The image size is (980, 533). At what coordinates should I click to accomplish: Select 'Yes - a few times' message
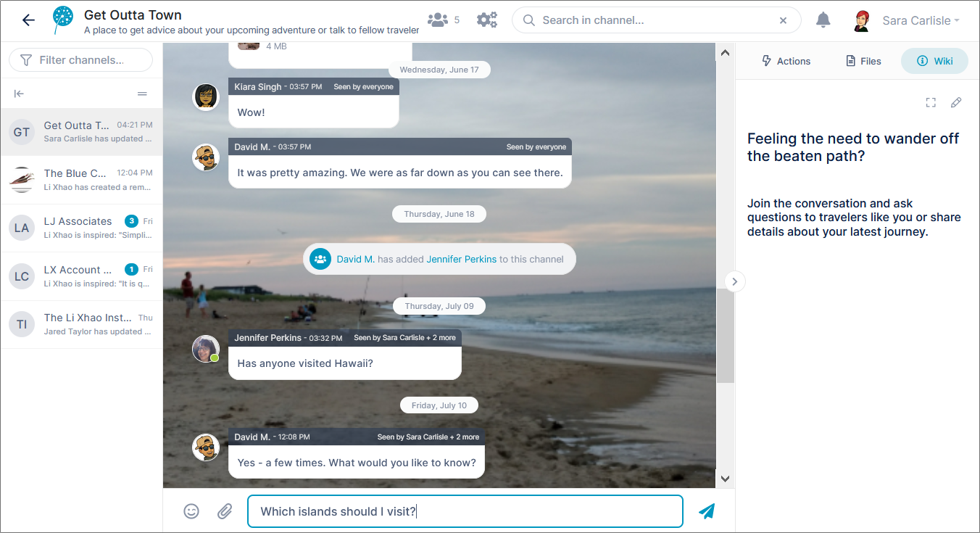pyautogui.click(x=357, y=463)
